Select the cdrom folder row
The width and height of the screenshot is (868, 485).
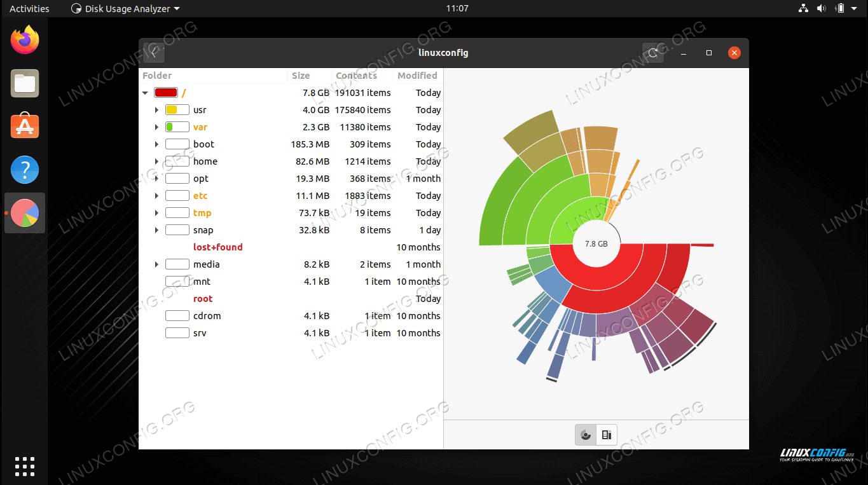[291, 316]
